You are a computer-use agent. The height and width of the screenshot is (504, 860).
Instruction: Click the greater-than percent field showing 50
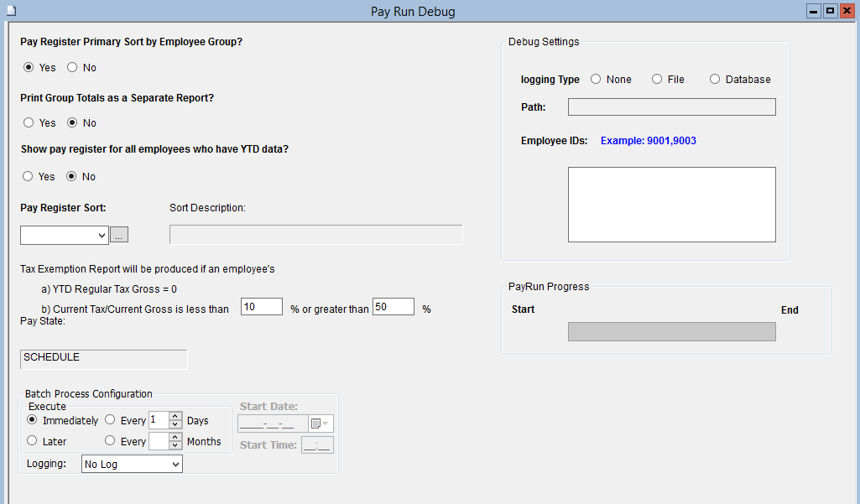point(393,307)
